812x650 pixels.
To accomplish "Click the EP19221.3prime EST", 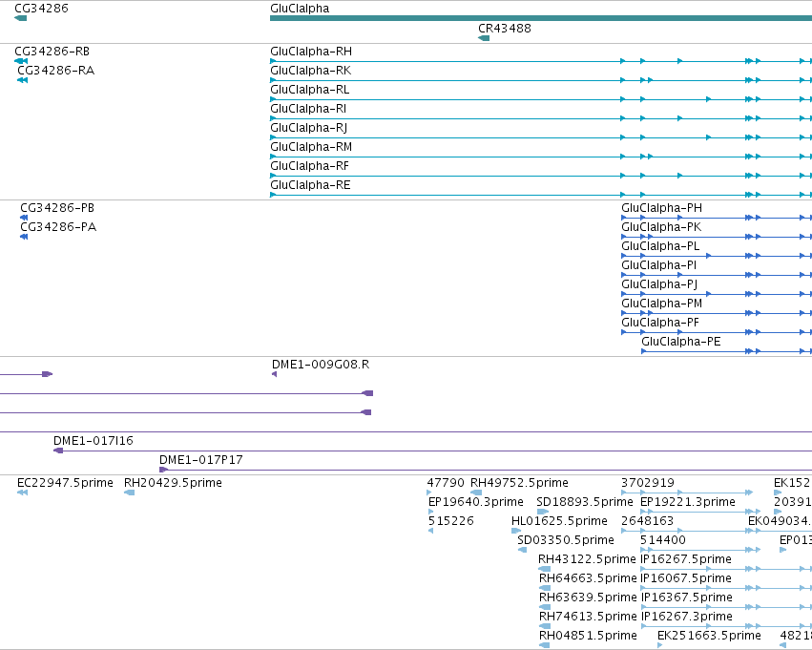I will tap(700, 513).
